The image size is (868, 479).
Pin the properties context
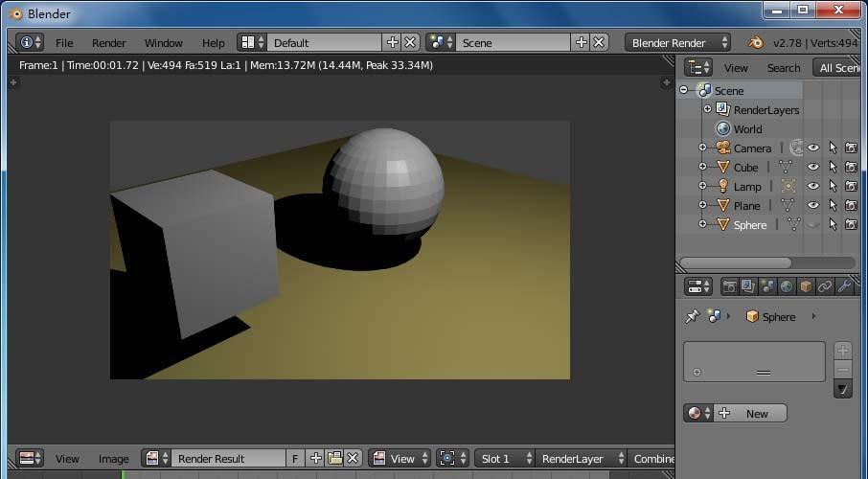pyautogui.click(x=692, y=316)
